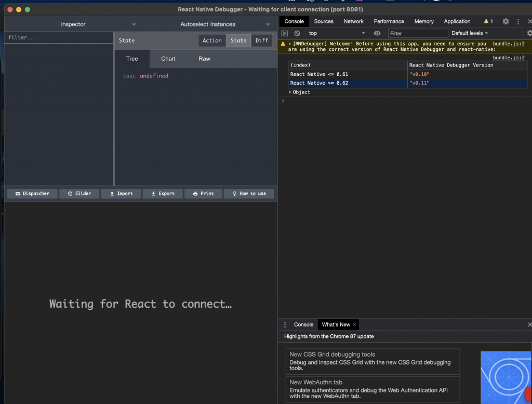The image size is (532, 404).
Task: Open the Dispatcher panel
Action: [x=32, y=193]
